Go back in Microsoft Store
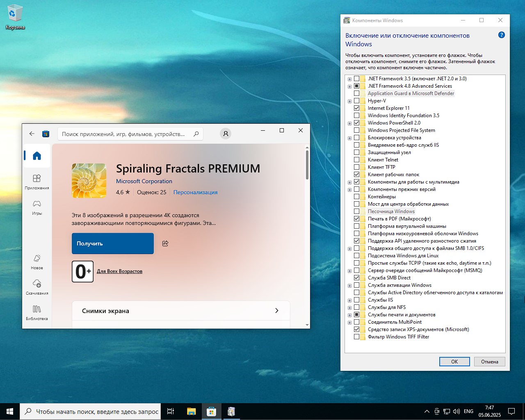The width and height of the screenshot is (525, 420). click(32, 134)
